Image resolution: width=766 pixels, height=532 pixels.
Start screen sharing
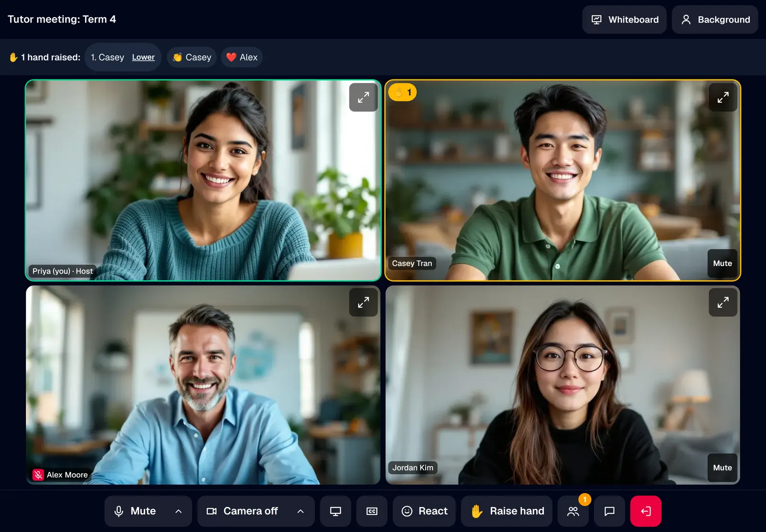coord(336,511)
